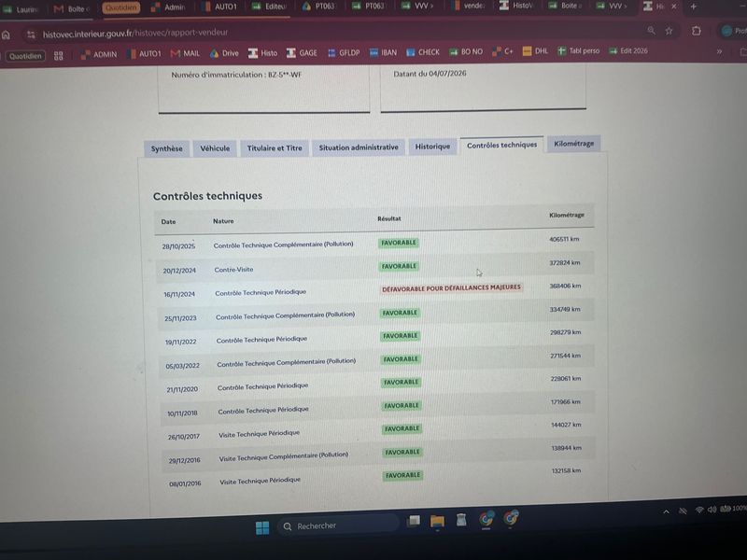Open the browser profile button

(x=733, y=31)
